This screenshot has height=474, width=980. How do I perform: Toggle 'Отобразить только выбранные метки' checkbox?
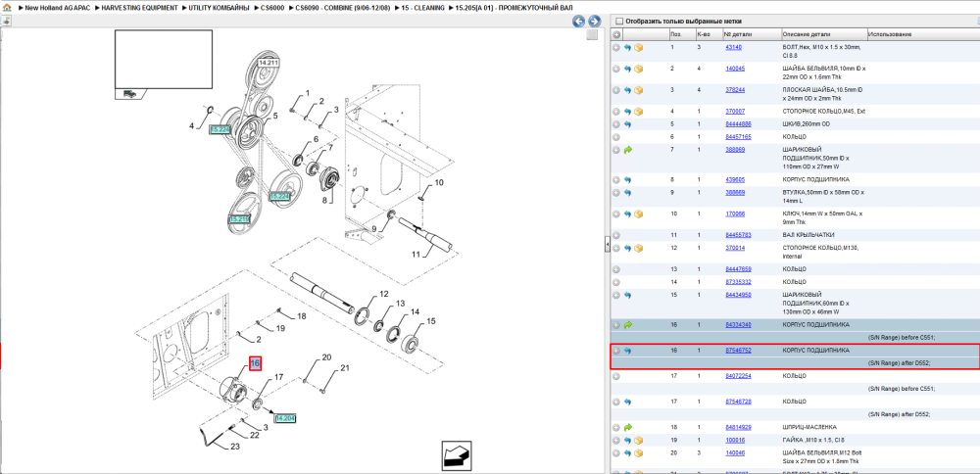pos(618,21)
